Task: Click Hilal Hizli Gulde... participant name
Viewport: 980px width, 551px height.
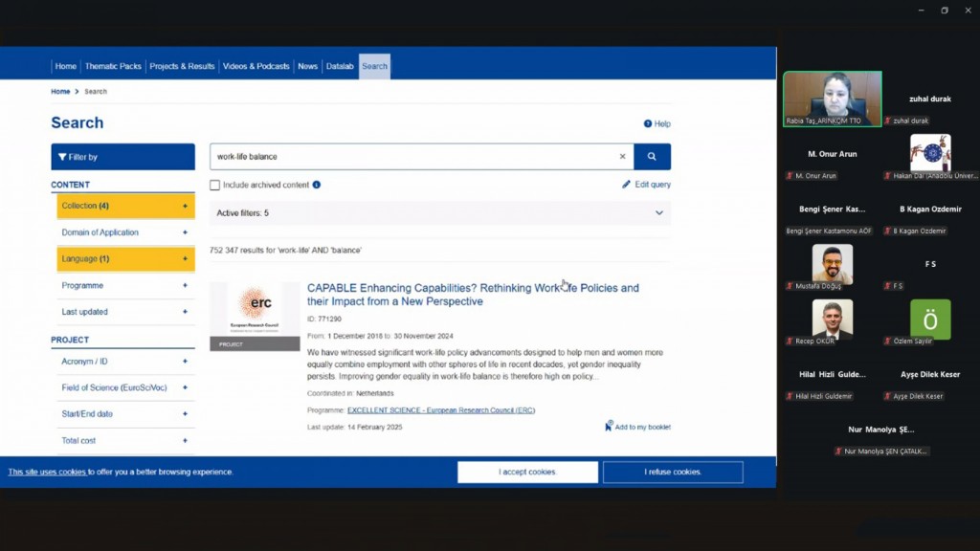Action: (x=832, y=374)
